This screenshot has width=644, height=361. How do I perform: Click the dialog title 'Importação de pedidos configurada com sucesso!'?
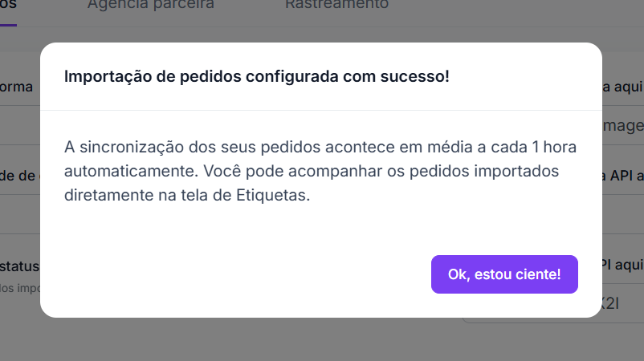coord(257,76)
